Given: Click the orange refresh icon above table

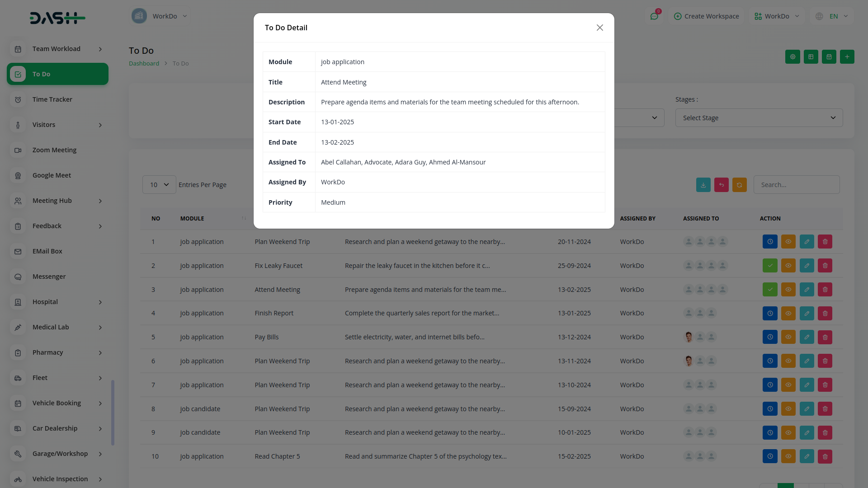Looking at the screenshot, I should click(739, 185).
